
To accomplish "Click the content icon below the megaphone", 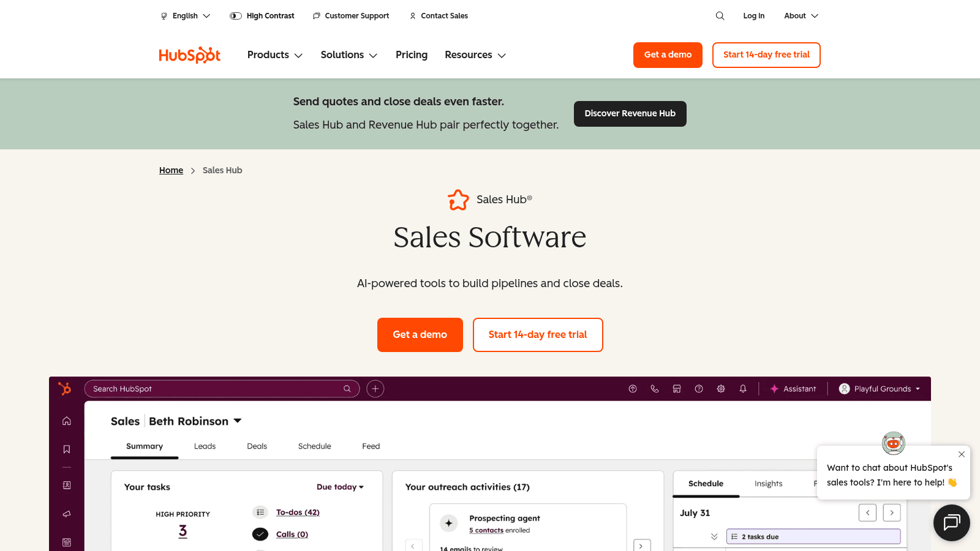I will [67, 542].
